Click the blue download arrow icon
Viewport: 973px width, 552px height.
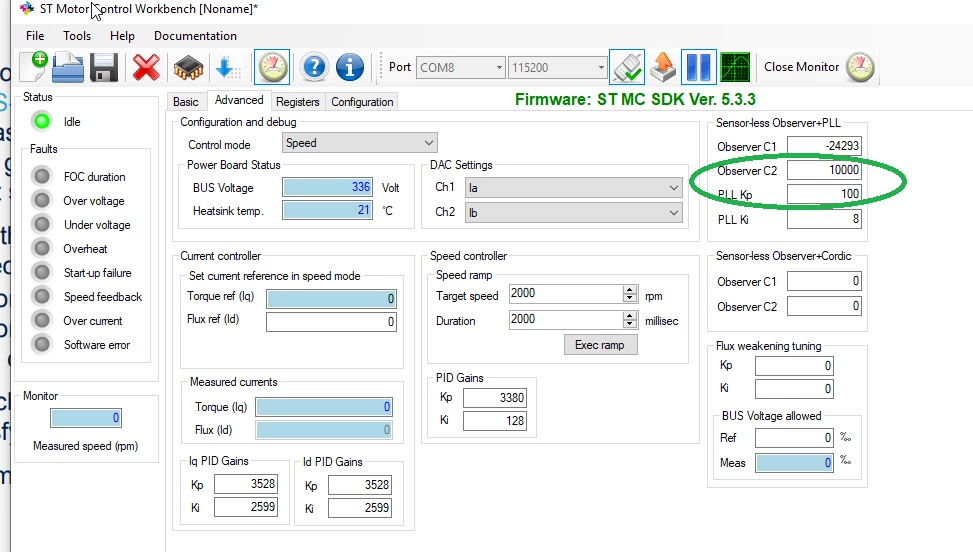tap(227, 68)
